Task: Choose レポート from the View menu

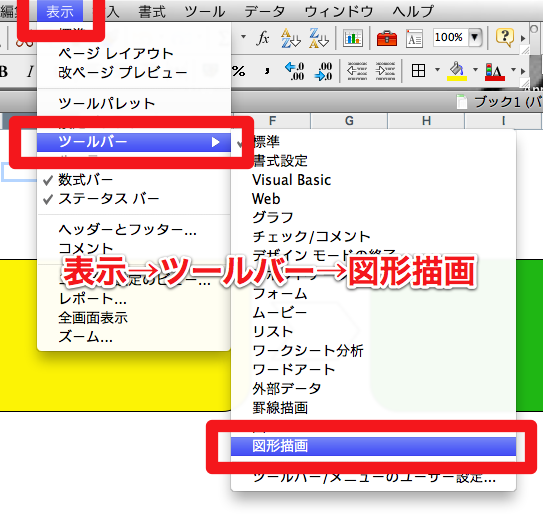Action: click(134, 299)
